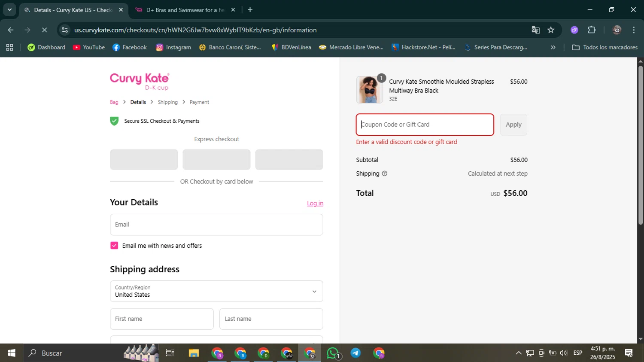Open the Banco Caroní bookmark
Viewport: 644px width, 362px height.
[230, 47]
